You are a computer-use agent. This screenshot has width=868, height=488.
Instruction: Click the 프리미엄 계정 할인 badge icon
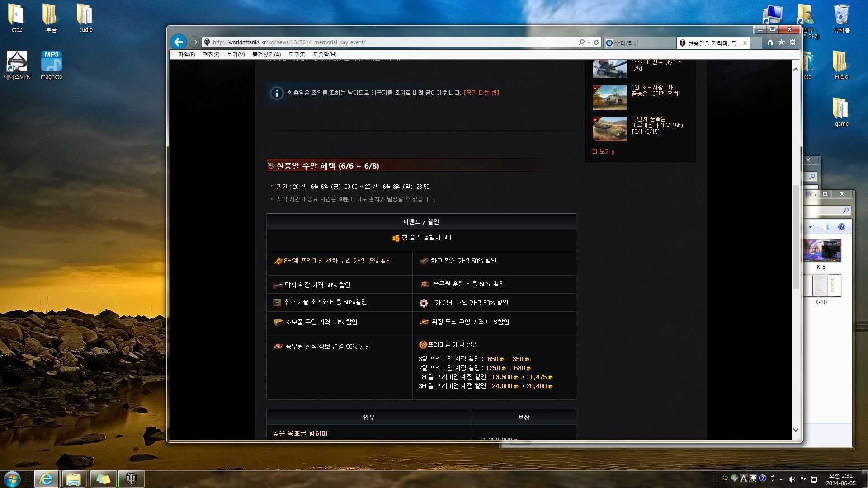[423, 345]
